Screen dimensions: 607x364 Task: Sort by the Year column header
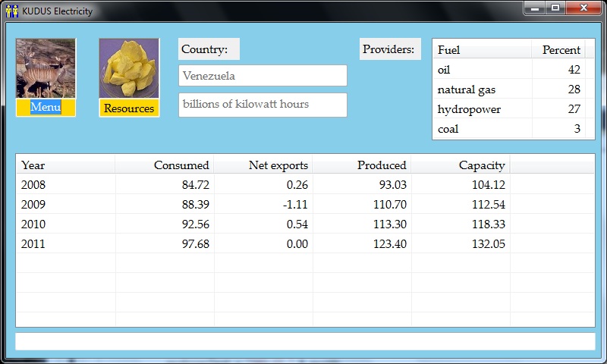point(65,165)
